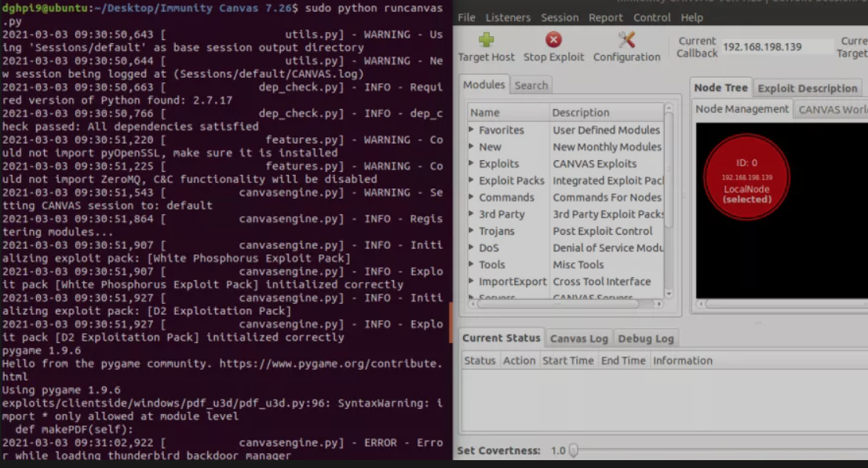Open the Configuration tools icon

[x=626, y=40]
